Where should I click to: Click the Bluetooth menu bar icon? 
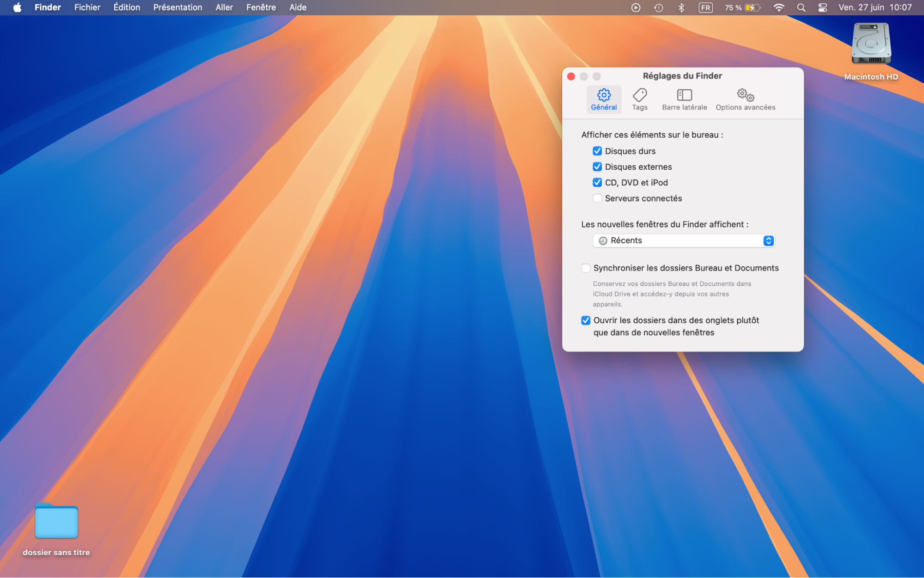[681, 7]
